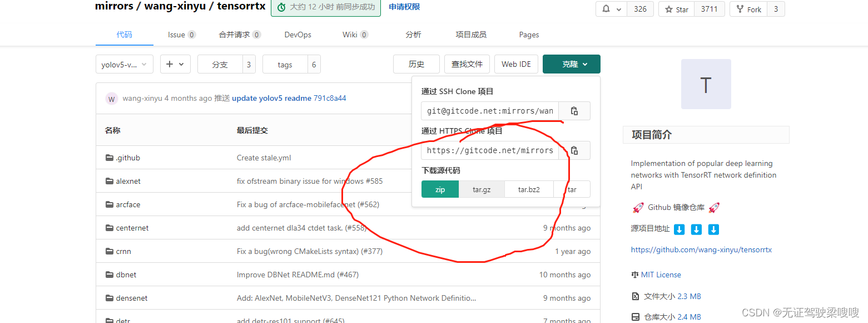Download source as tar.gz
The height and width of the screenshot is (323, 868).
click(x=482, y=189)
